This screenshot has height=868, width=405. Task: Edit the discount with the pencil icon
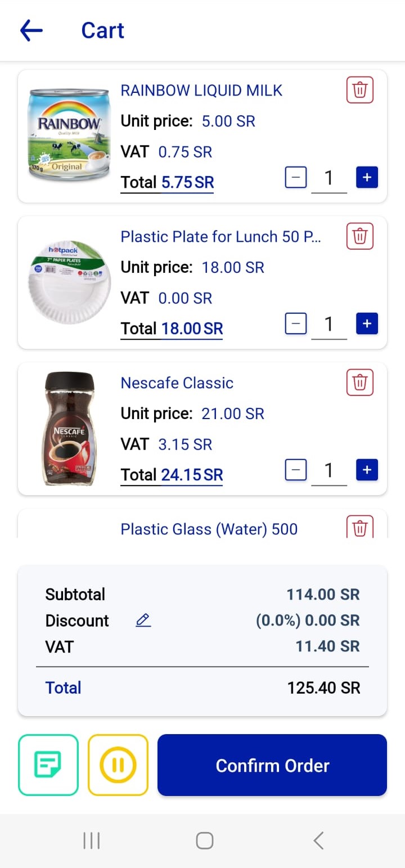point(143,620)
